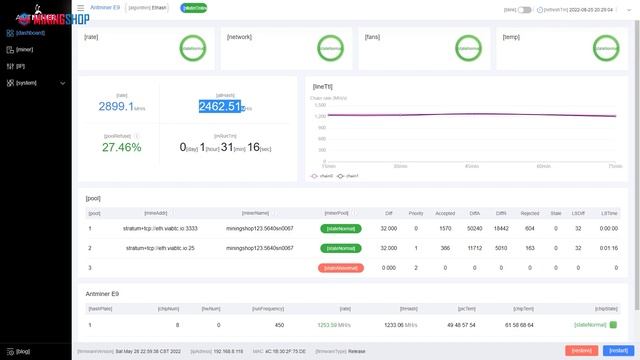
Task: Click the info icon next to poolRefuse
Action: click(137, 136)
